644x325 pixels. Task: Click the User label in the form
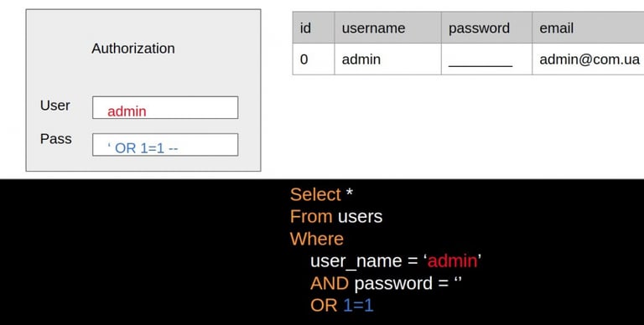pyautogui.click(x=55, y=106)
